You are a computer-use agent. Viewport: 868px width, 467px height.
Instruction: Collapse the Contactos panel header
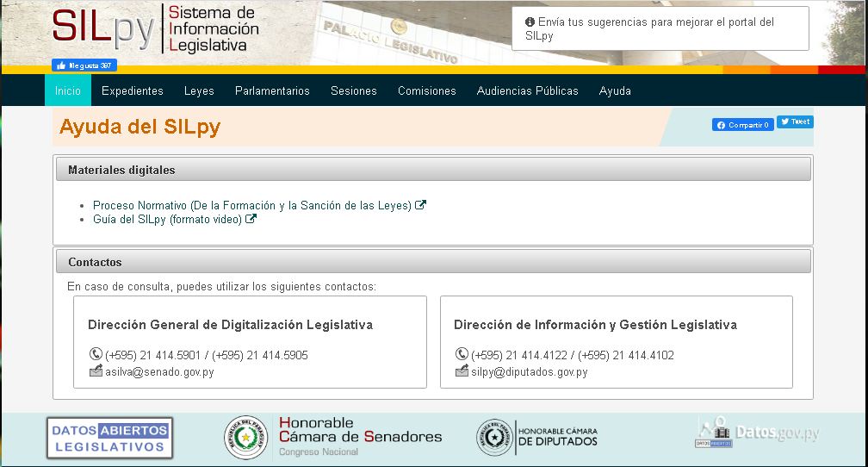click(x=433, y=261)
